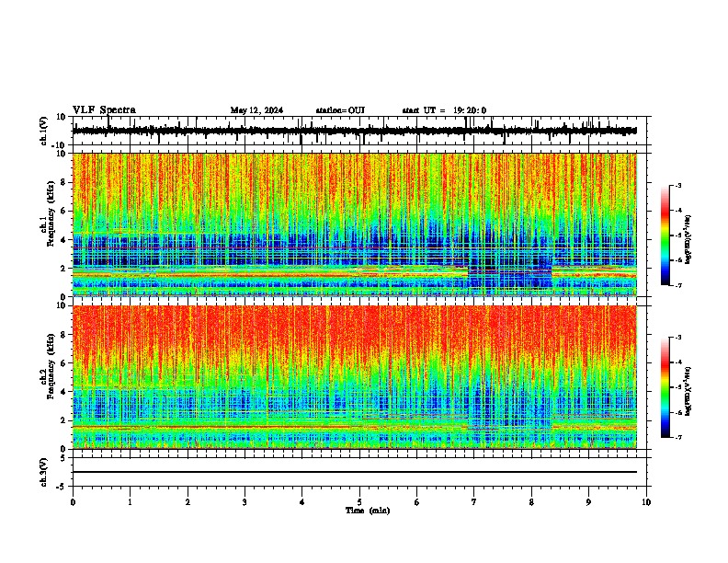Click the ch.3(V) axis label

click(44, 472)
